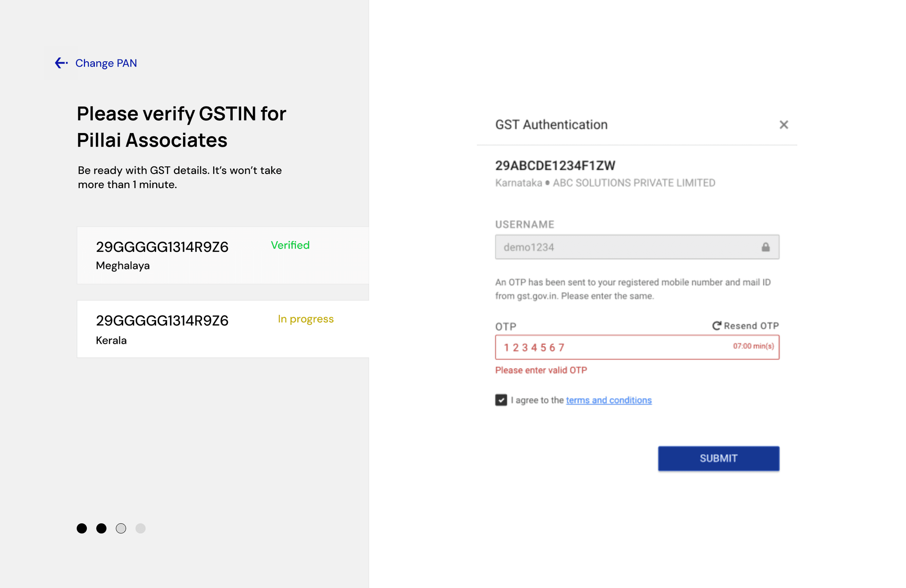906x588 pixels.
Task: Select the fourth grey progress dot
Action: click(141, 529)
